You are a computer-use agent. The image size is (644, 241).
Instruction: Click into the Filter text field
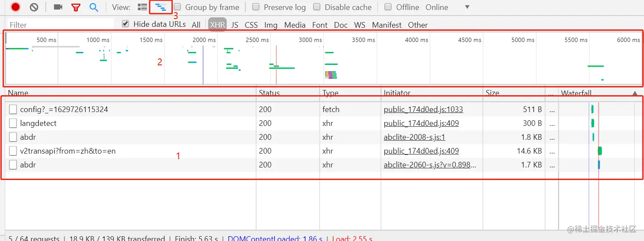tap(60, 25)
